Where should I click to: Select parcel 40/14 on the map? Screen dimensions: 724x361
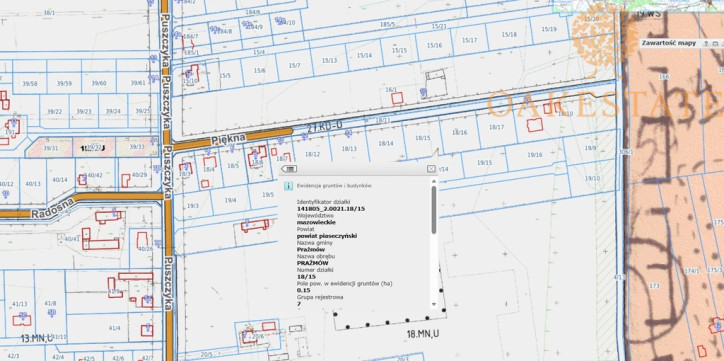(60, 180)
